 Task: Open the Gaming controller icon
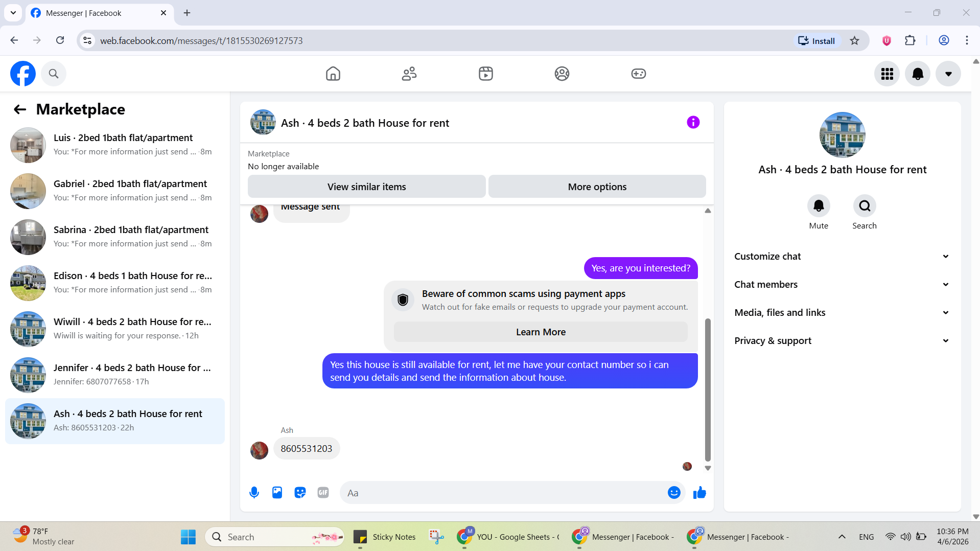click(x=639, y=74)
